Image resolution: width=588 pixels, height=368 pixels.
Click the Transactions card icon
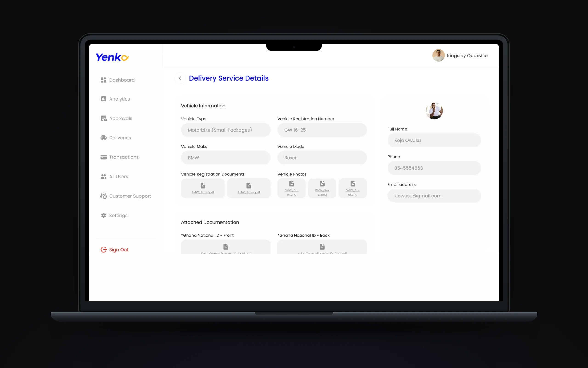point(104,157)
